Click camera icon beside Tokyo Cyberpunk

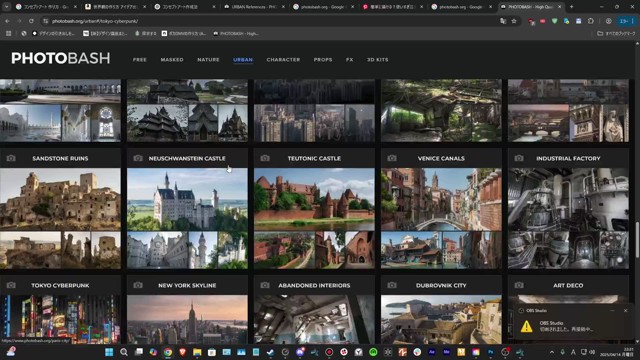(x=11, y=285)
